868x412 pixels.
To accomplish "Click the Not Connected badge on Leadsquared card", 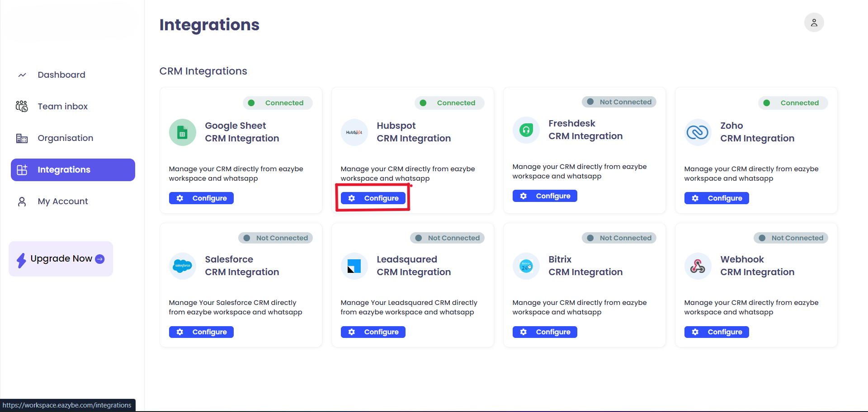I will pos(447,238).
